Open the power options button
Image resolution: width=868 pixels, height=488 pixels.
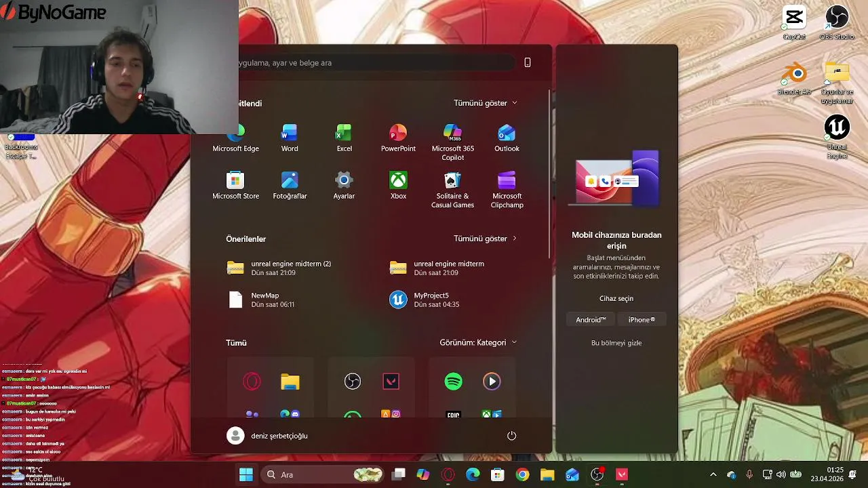[x=512, y=436]
